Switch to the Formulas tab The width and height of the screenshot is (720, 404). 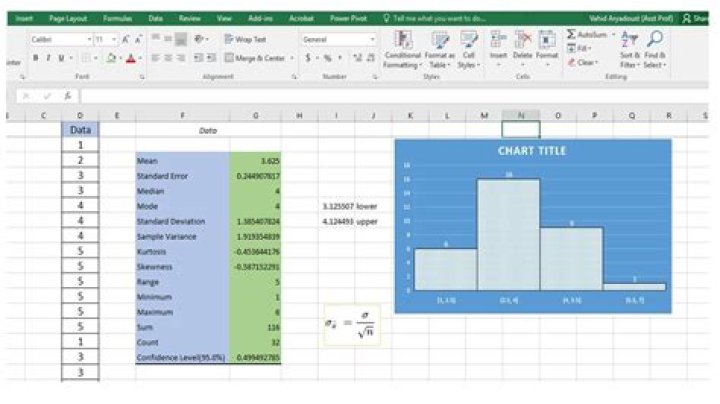[x=117, y=18]
